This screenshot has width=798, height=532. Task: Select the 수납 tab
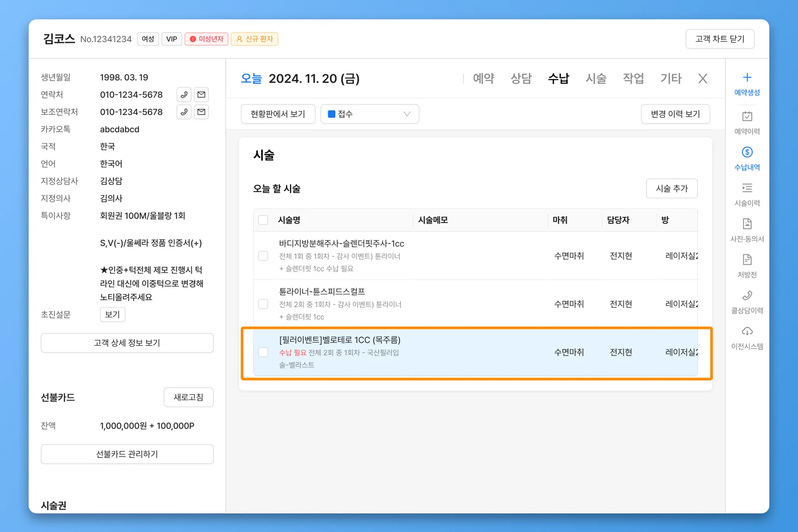[x=558, y=79]
